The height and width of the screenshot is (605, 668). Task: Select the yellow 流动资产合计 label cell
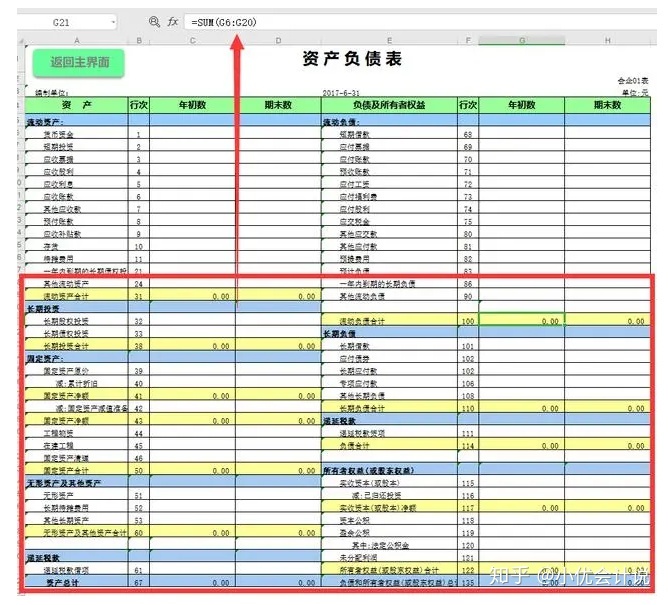point(77,296)
